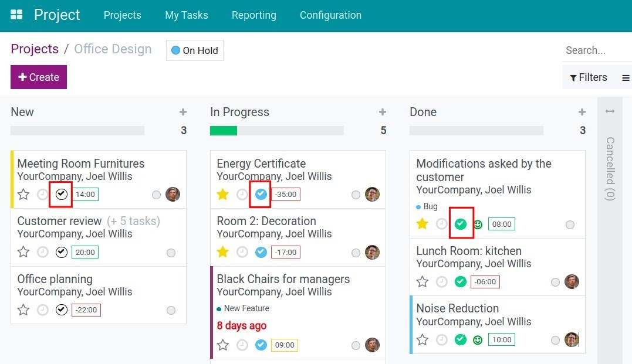
Task: Expand the folded Cancelled column
Action: (x=610, y=111)
